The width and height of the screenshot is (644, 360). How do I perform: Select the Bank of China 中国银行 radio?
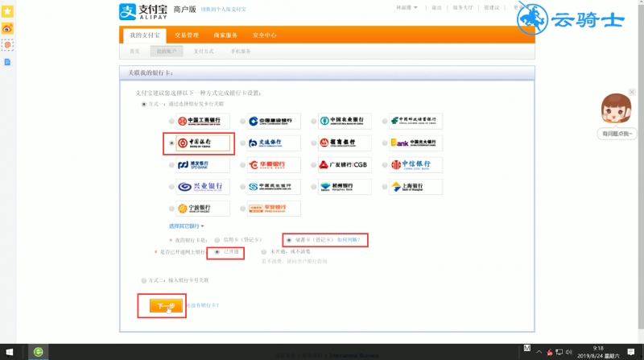click(171, 143)
